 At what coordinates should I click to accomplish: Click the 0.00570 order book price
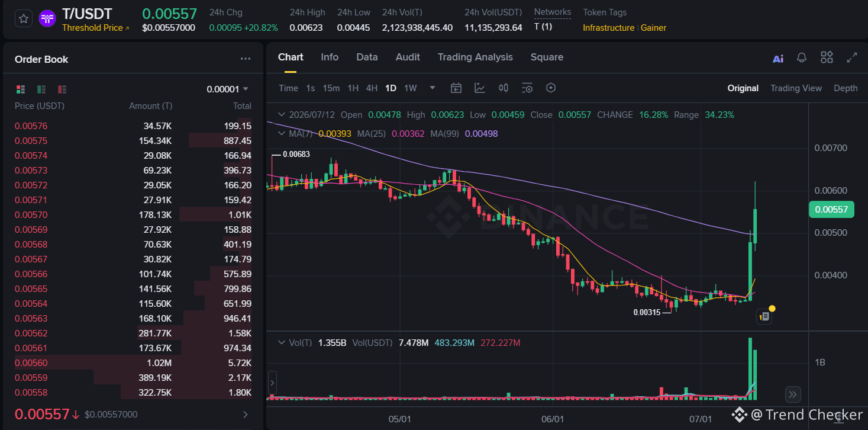tap(31, 215)
